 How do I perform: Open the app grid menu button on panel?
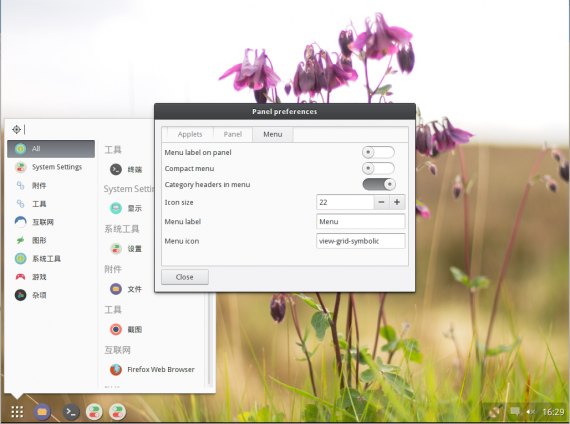pyautogui.click(x=17, y=411)
